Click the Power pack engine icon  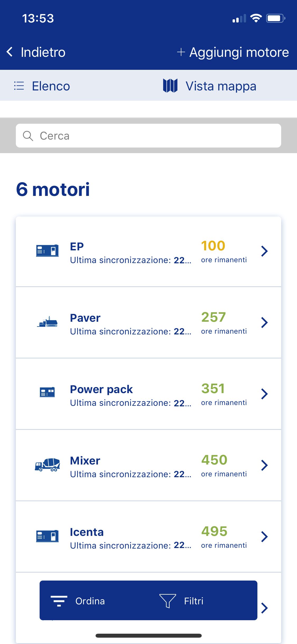(x=47, y=392)
